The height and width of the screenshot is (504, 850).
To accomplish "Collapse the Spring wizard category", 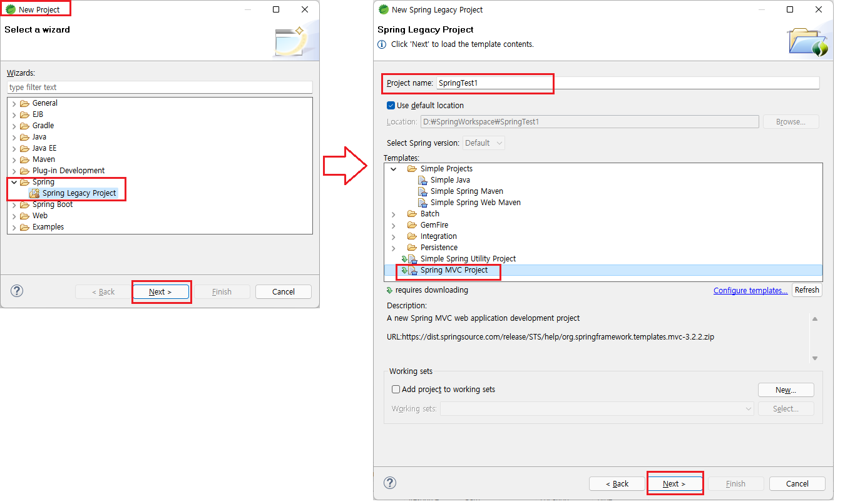I will (14, 182).
